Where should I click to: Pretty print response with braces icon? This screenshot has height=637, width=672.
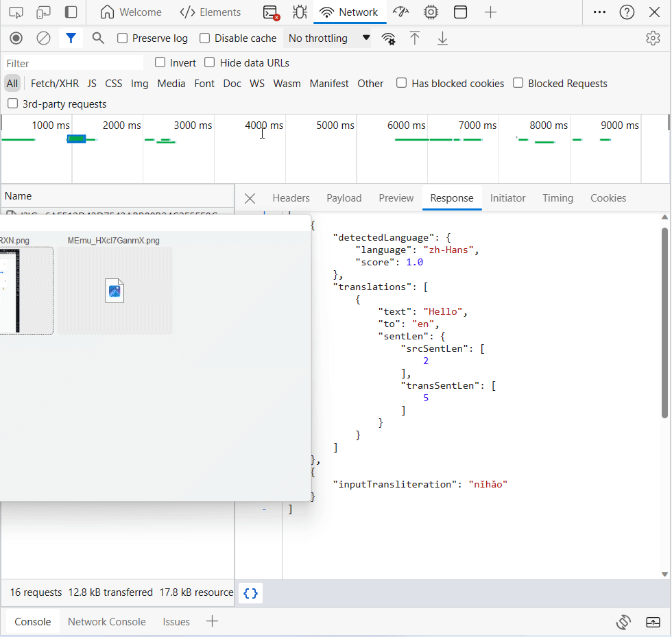[x=251, y=593]
